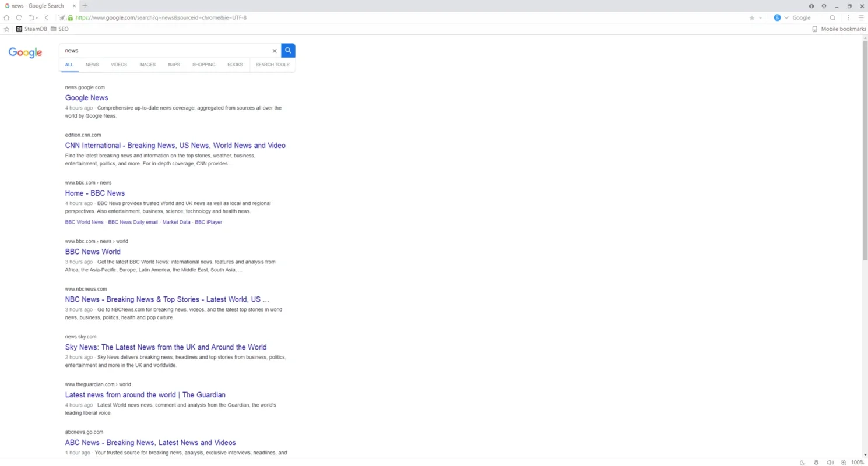The width and height of the screenshot is (868, 466).
Task: Click the address bar URL field
Action: (408, 17)
